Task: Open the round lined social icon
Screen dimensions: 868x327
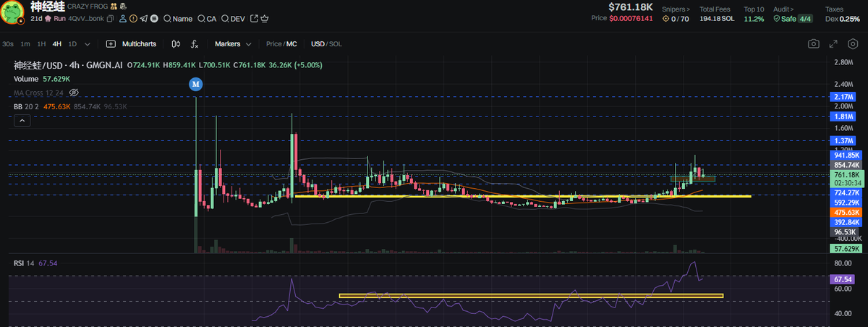Action: pyautogui.click(x=154, y=19)
